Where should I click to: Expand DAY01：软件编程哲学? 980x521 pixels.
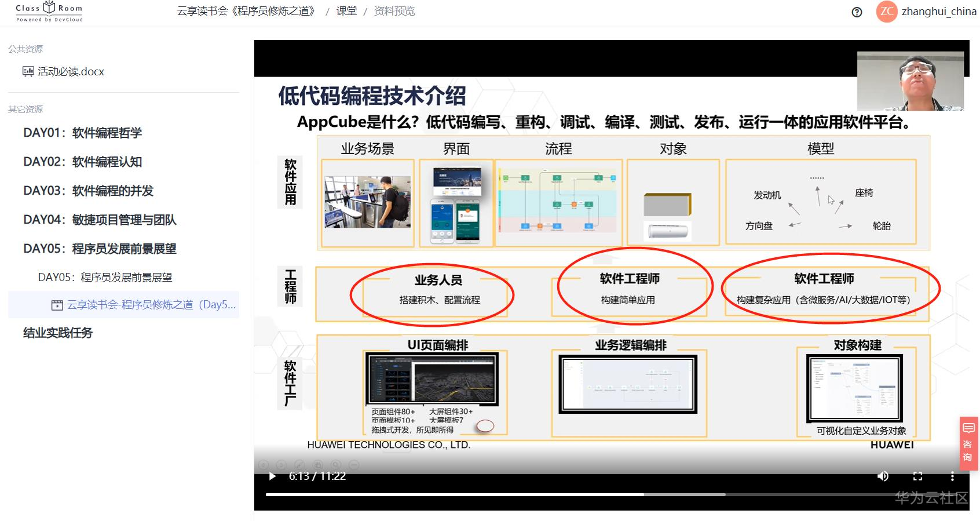pos(83,133)
